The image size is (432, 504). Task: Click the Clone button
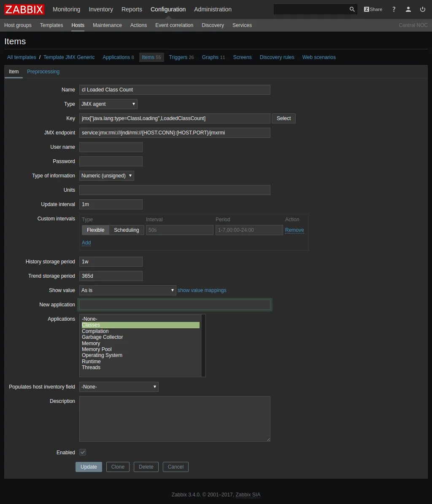pyautogui.click(x=118, y=467)
